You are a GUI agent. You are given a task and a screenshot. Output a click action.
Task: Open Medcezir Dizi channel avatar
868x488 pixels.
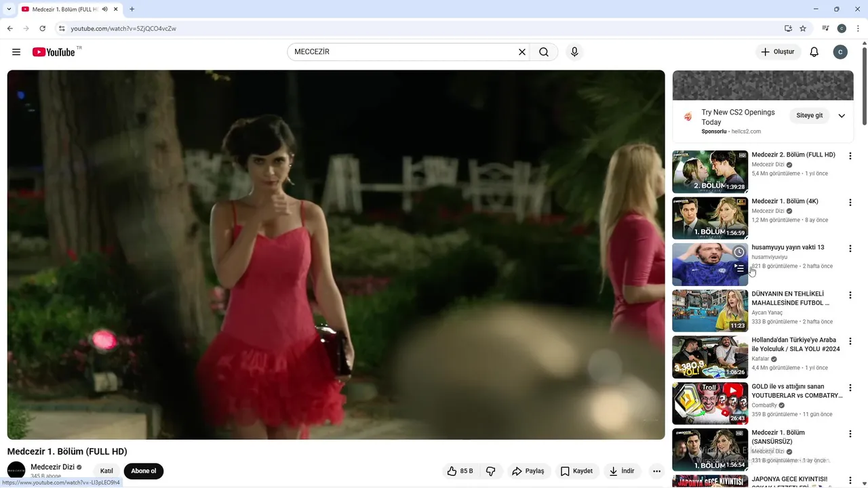[x=16, y=470]
